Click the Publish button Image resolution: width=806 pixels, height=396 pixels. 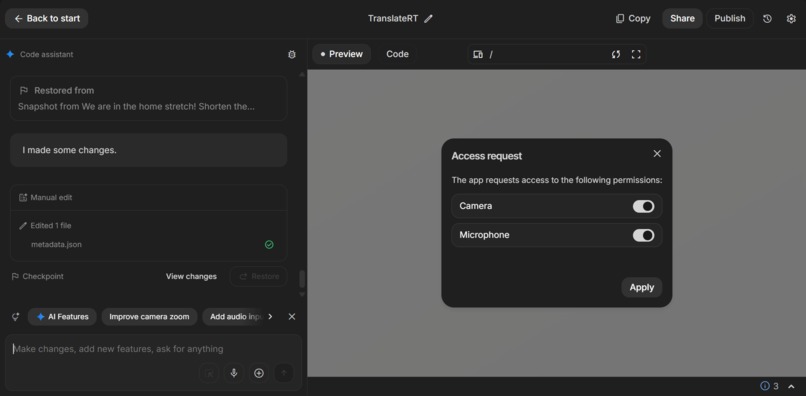click(729, 19)
